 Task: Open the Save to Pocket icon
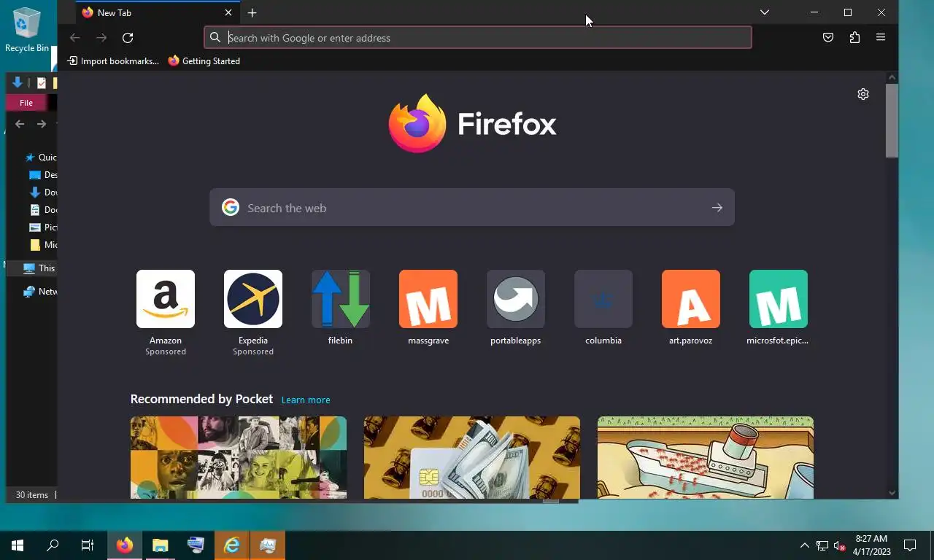pyautogui.click(x=828, y=38)
